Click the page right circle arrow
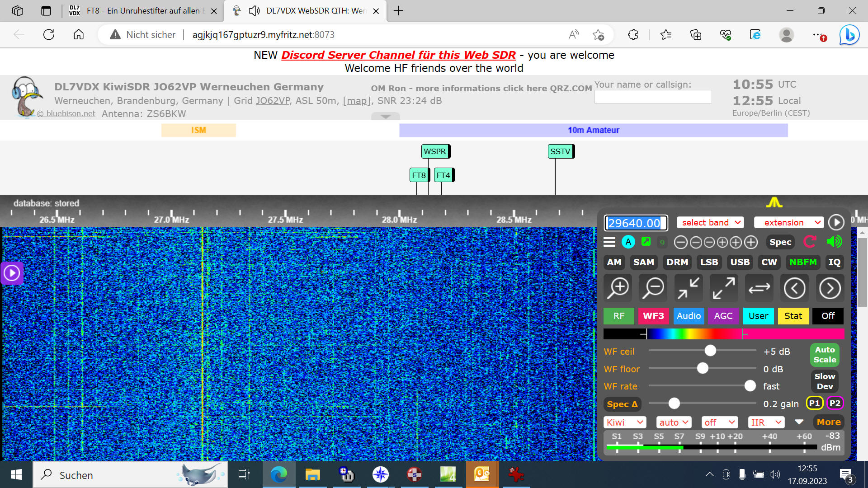Image resolution: width=868 pixels, height=488 pixels. click(830, 288)
